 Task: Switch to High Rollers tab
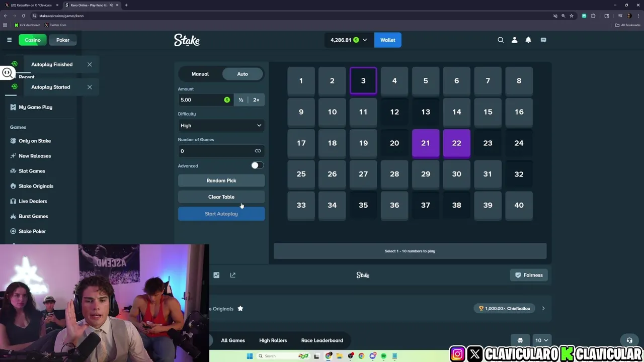[273, 340]
